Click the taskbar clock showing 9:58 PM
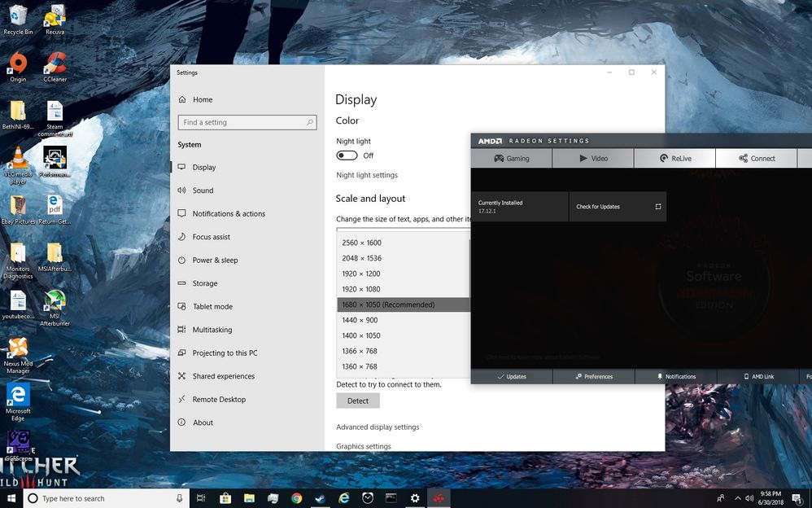812x508 pixels. [x=771, y=498]
